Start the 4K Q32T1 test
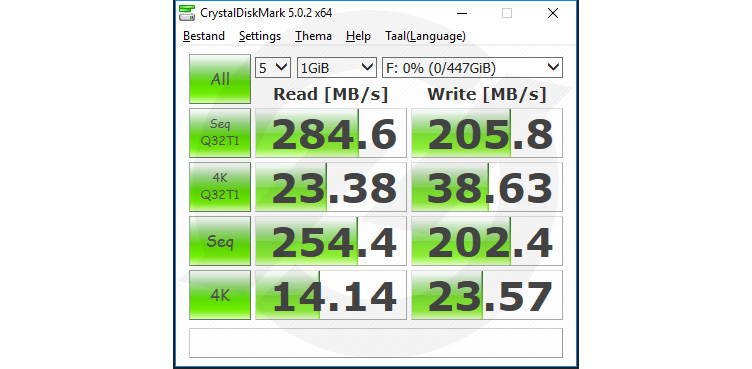The height and width of the screenshot is (369, 752). pyautogui.click(x=220, y=187)
